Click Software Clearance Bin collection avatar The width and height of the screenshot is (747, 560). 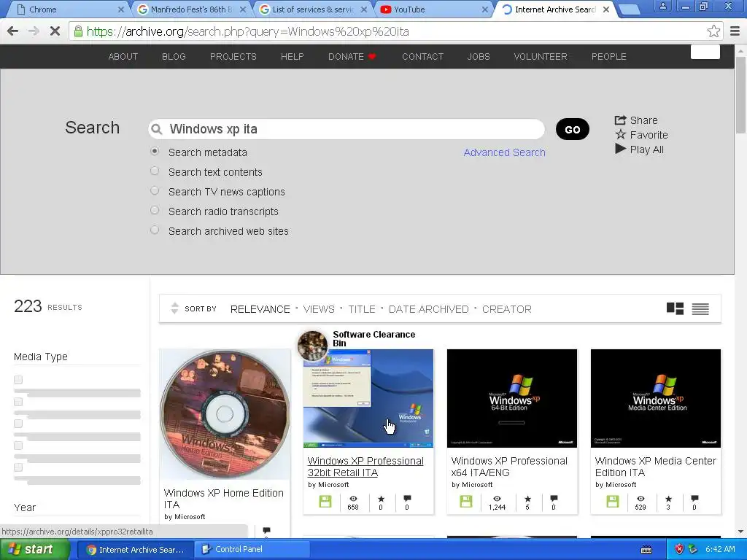pos(312,346)
